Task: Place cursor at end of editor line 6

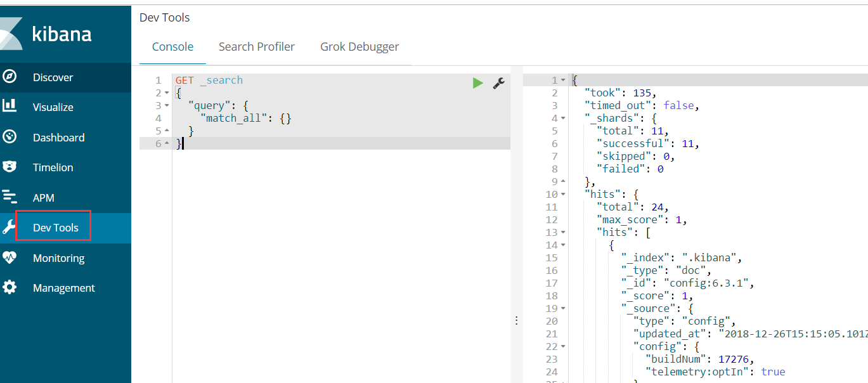Action: click(x=183, y=144)
